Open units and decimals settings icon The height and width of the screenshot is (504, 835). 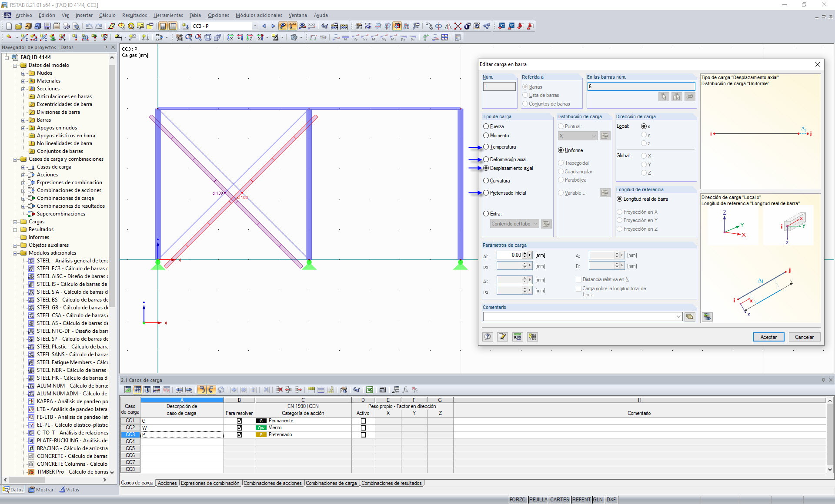(517, 337)
